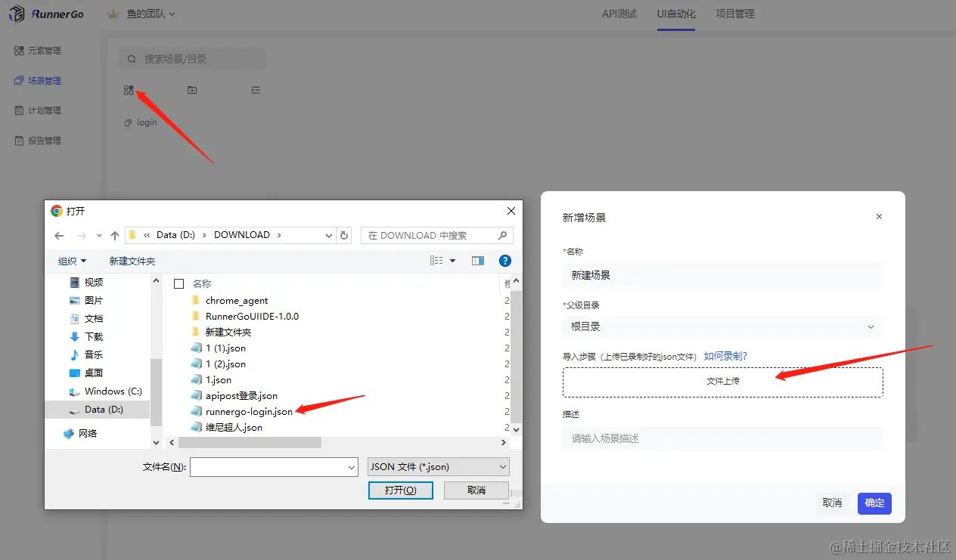Select the chrome_agent folder
Viewport: 956px width, 560px height.
[x=230, y=300]
